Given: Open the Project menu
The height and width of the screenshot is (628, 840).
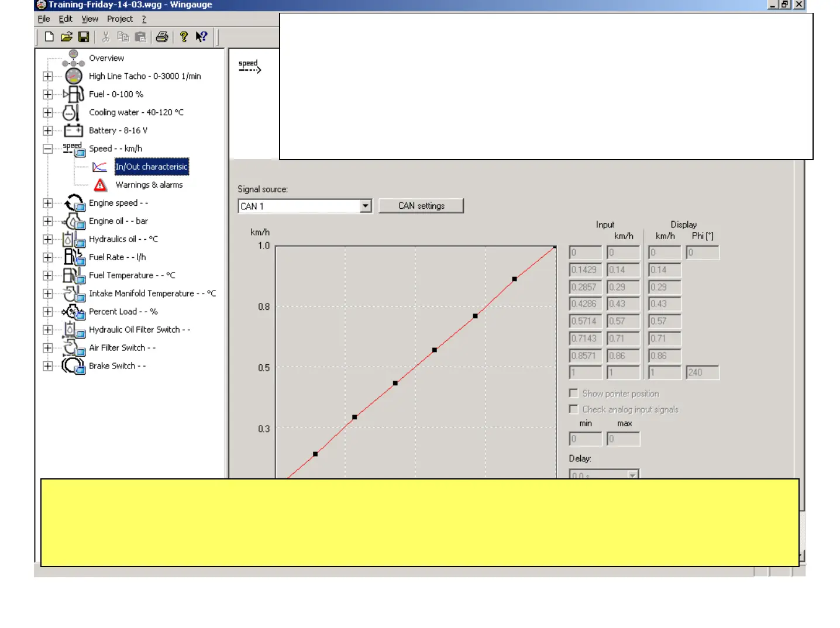Looking at the screenshot, I should [x=120, y=19].
